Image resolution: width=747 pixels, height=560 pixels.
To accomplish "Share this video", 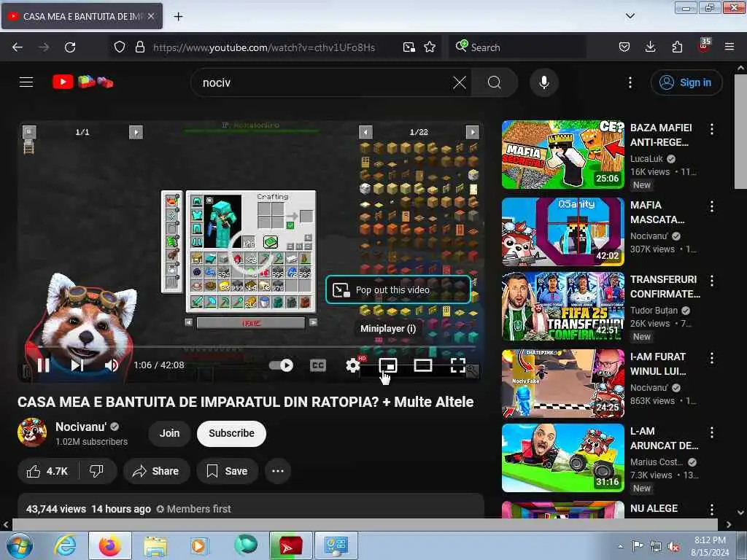I will (156, 471).
